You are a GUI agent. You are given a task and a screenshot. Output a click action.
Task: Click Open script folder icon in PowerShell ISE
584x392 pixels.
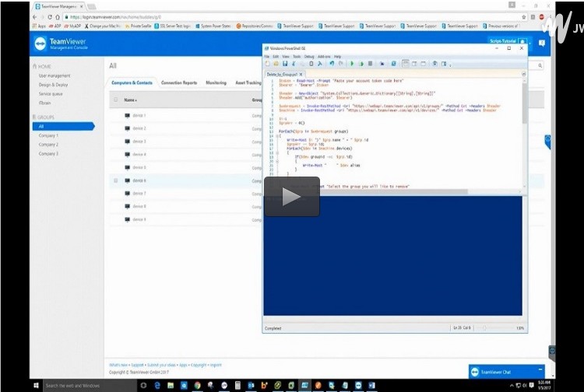coord(276,64)
